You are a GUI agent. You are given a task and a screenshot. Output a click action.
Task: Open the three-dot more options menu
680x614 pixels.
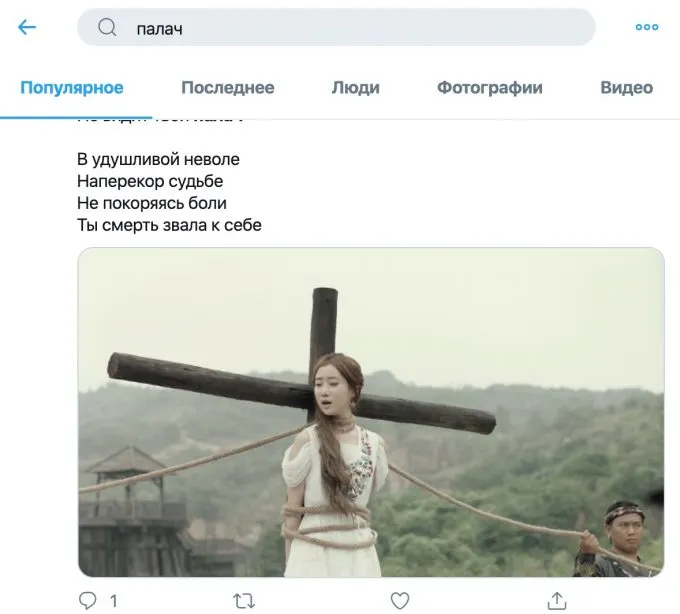click(x=647, y=28)
